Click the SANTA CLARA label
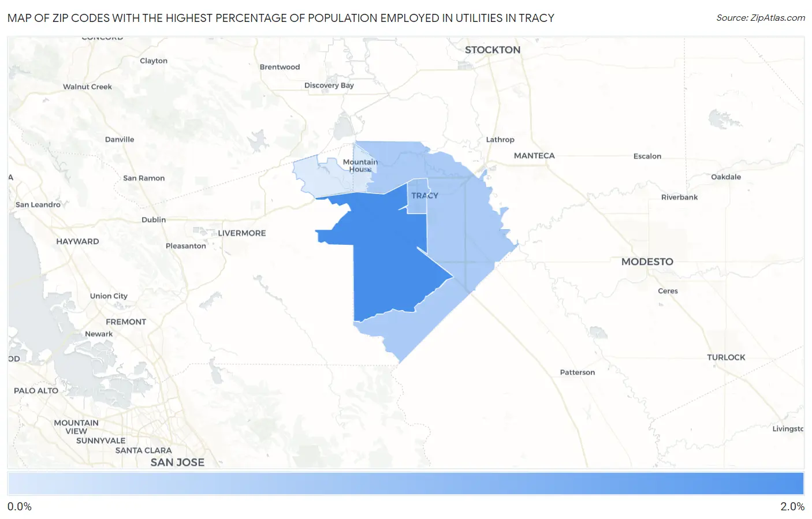This screenshot has width=812, height=519. [144, 451]
